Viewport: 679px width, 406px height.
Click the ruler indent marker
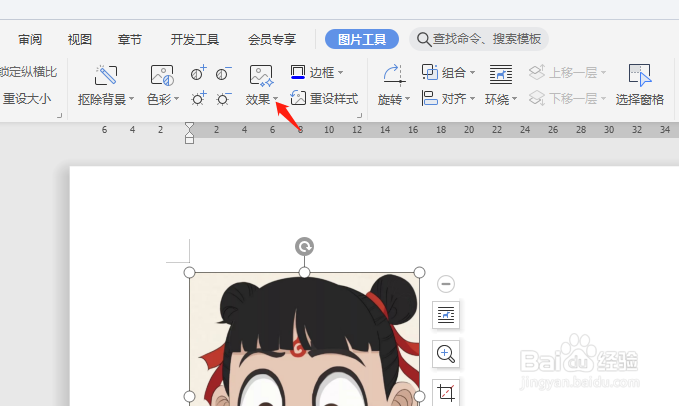coord(189,132)
